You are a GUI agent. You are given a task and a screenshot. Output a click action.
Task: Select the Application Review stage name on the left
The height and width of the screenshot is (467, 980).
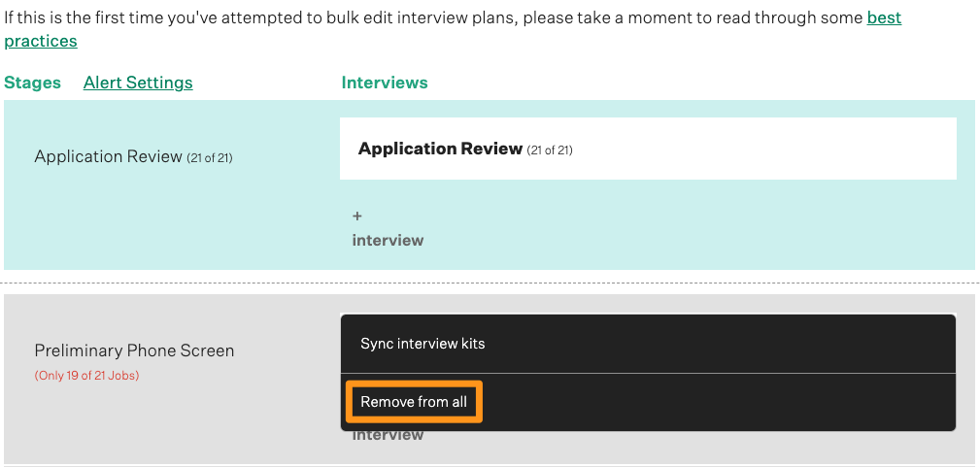[108, 156]
